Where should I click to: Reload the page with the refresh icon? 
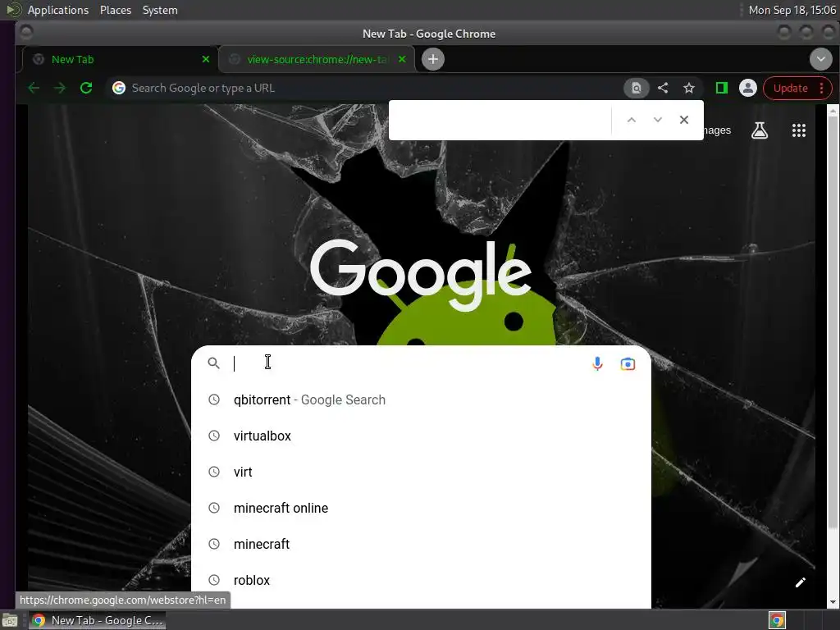click(86, 88)
